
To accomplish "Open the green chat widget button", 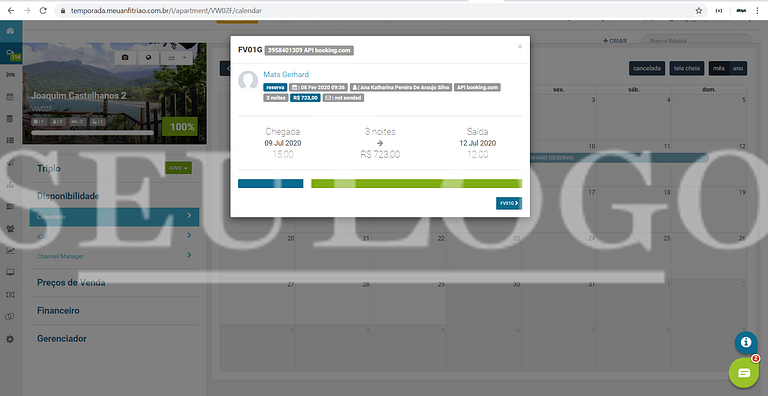I will pos(744,373).
